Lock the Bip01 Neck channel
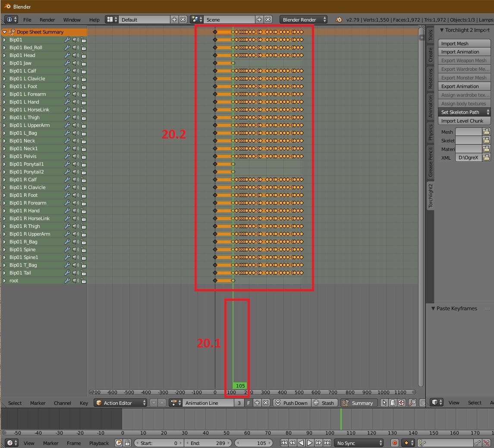Viewport: 494px width, 448px height. (x=84, y=141)
